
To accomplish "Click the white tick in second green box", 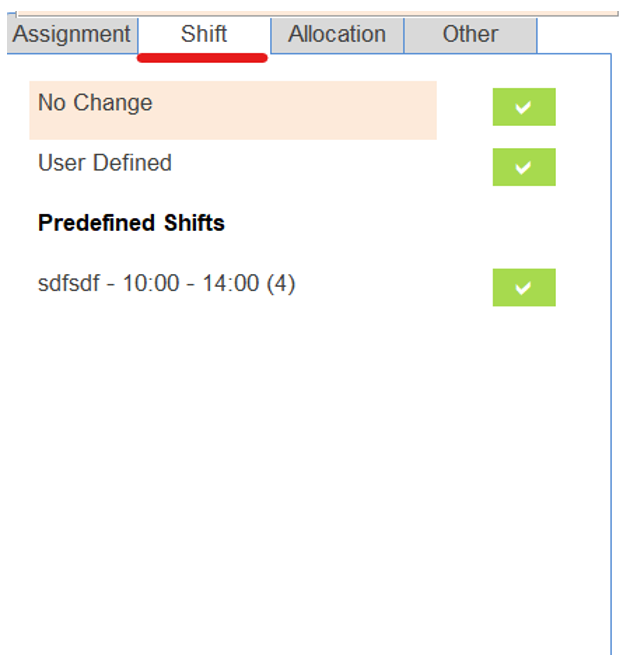I will 523,168.
